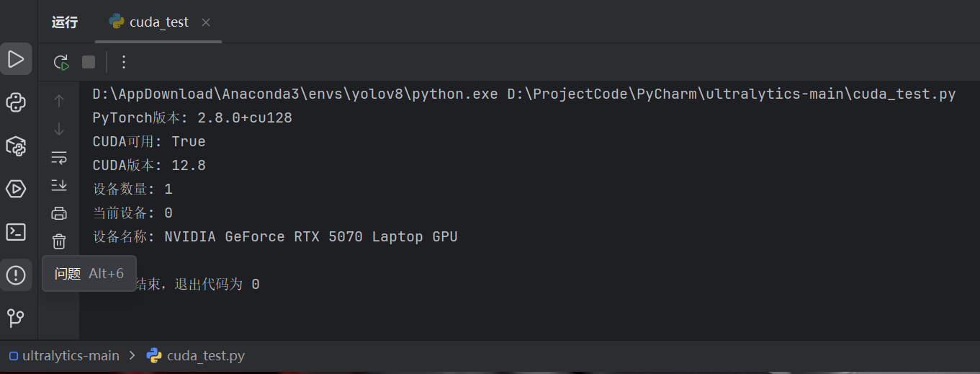Expand the breadcrumb chevron after ultralytics-main

(x=132, y=355)
